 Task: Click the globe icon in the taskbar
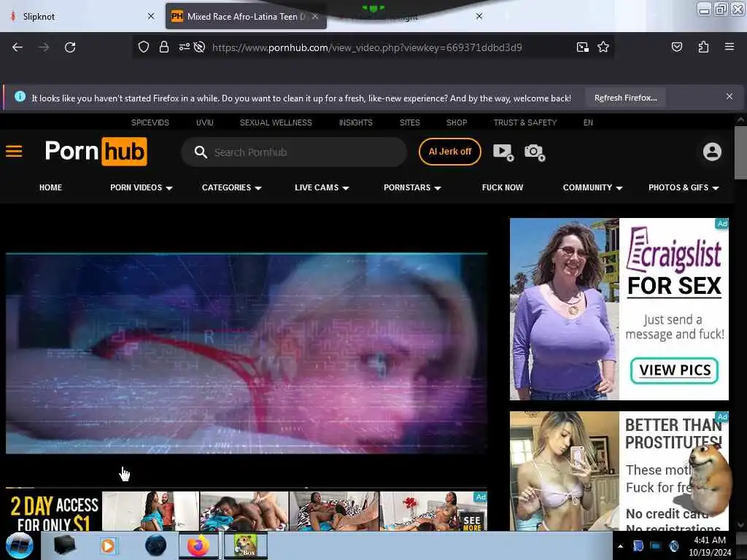pos(155,545)
